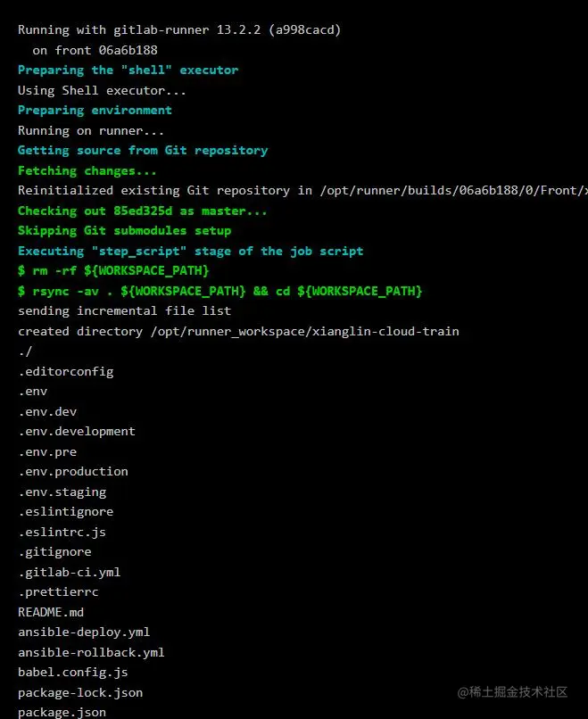
Task: Select the '.gitlab-ci.yml' file entry
Action: pyautogui.click(x=70, y=573)
